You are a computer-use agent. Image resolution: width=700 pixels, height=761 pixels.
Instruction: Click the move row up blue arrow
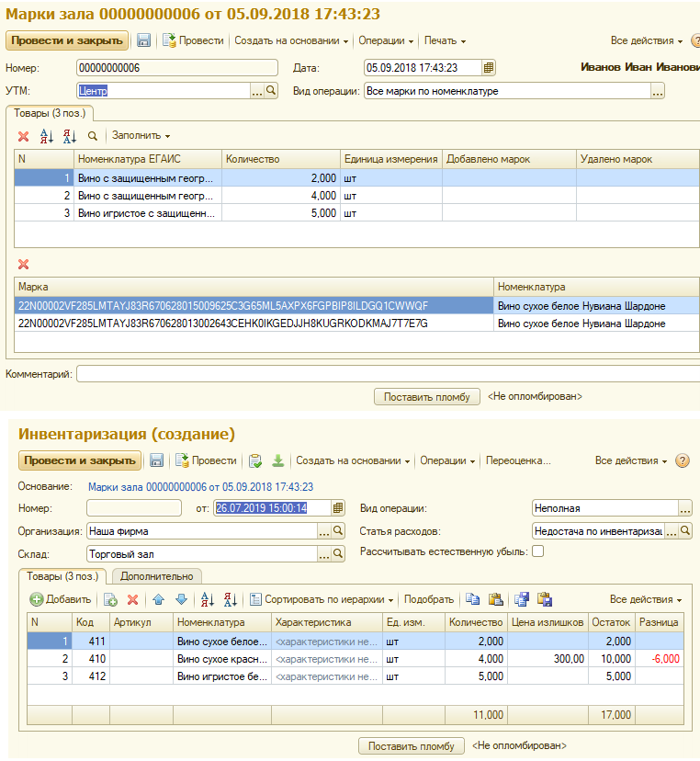pyautogui.click(x=158, y=599)
